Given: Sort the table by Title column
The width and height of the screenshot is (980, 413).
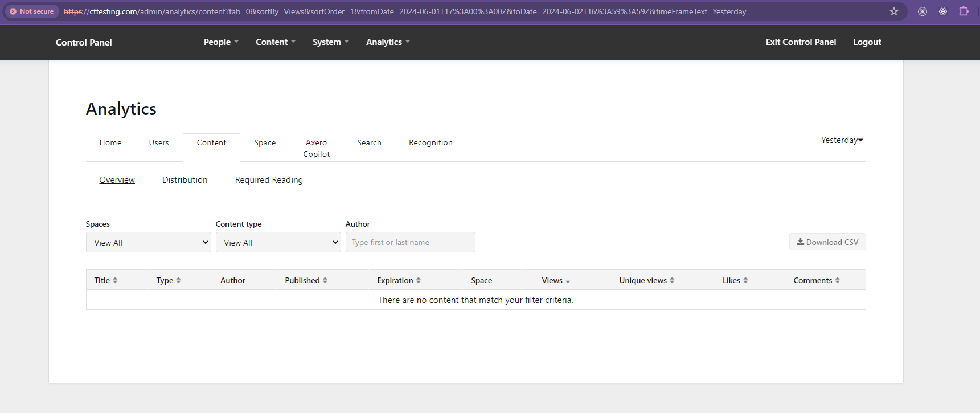Looking at the screenshot, I should [106, 280].
